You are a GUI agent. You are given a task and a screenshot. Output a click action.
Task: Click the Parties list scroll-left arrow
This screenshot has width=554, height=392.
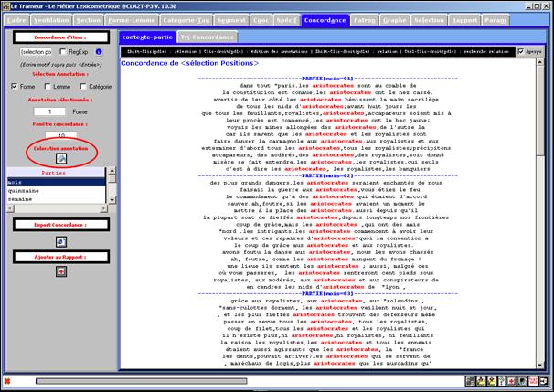tap(10, 208)
